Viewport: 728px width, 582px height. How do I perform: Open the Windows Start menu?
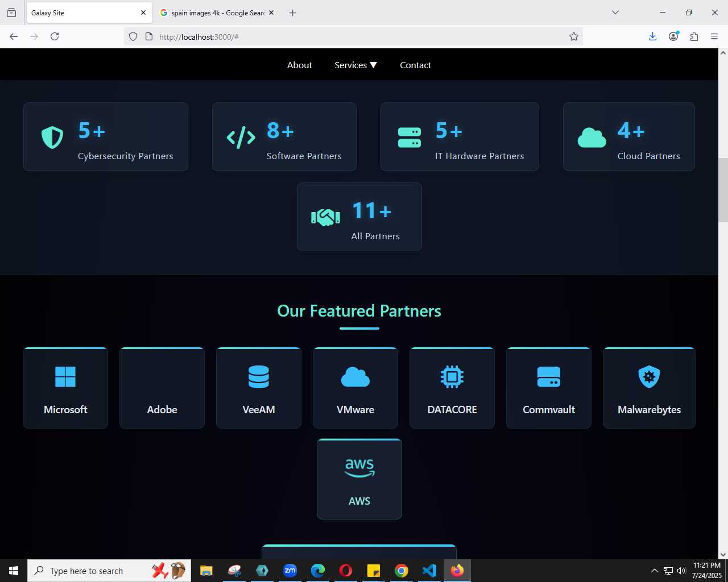coord(14,571)
